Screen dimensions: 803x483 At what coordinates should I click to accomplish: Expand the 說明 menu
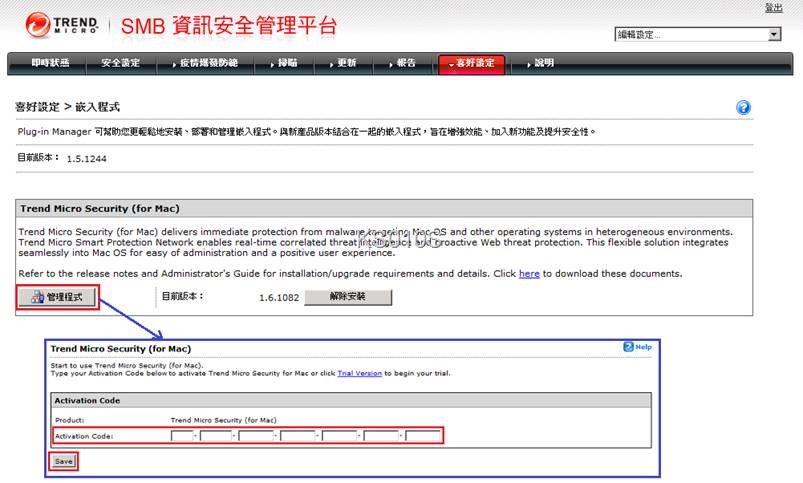pyautogui.click(x=540, y=63)
